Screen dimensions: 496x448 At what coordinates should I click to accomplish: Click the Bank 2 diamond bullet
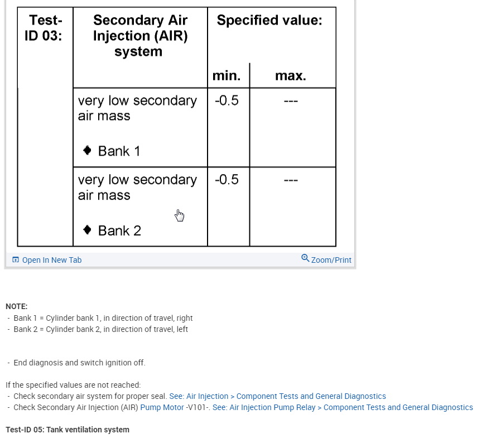(87, 230)
